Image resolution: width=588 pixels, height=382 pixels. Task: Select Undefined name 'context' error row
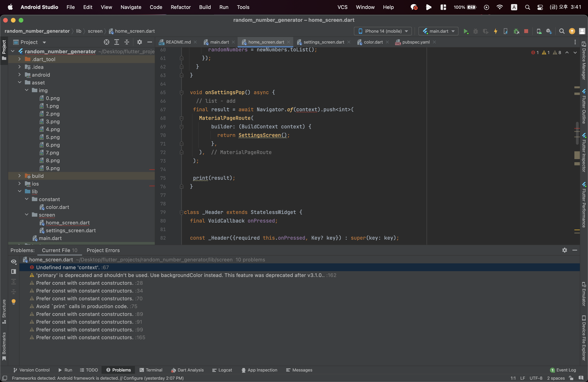point(72,267)
